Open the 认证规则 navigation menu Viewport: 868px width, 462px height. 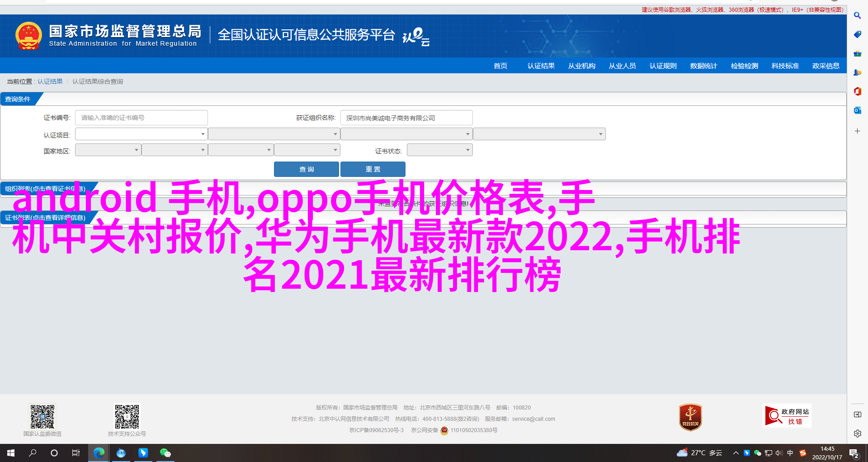pos(663,66)
